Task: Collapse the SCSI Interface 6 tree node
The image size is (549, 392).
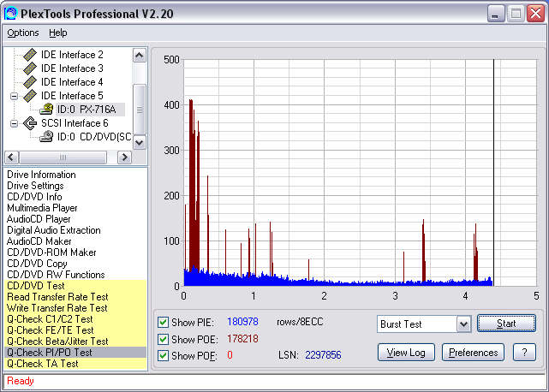Action: click(x=14, y=123)
